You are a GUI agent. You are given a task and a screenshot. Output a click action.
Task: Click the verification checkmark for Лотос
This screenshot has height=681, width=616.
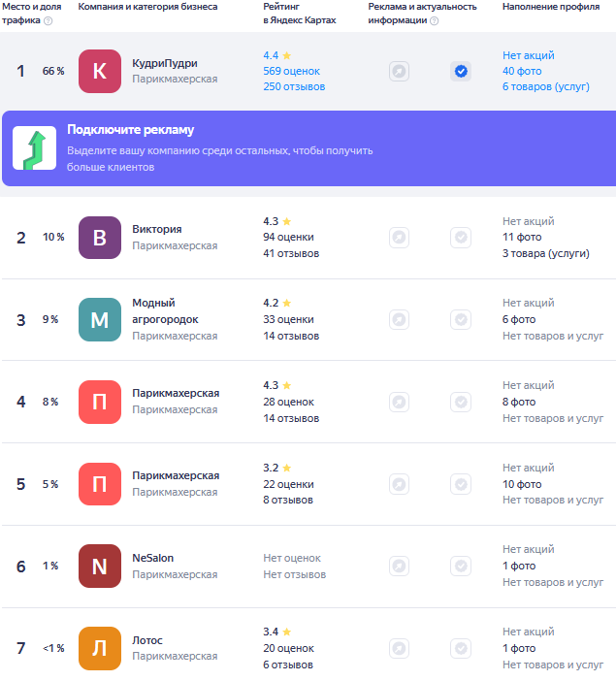pyautogui.click(x=461, y=648)
